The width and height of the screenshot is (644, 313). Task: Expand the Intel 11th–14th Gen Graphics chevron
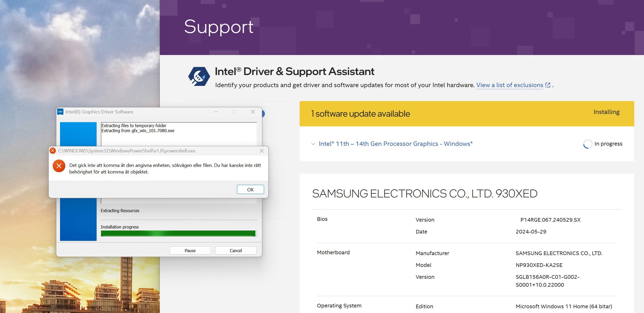(x=313, y=144)
